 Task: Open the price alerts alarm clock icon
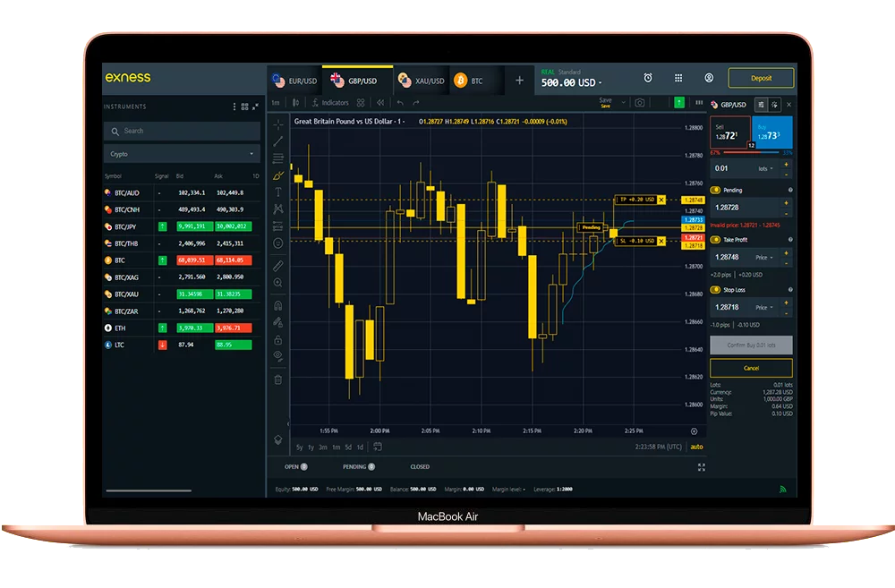click(648, 79)
